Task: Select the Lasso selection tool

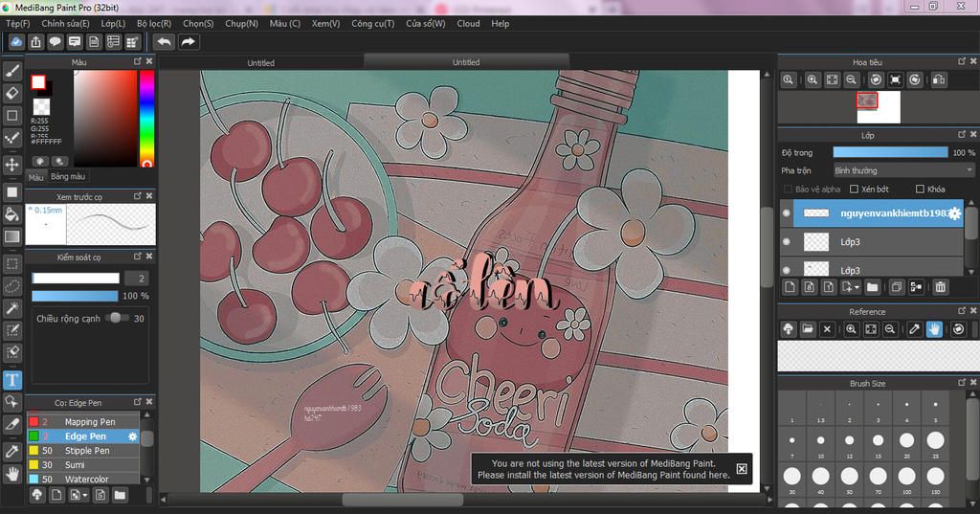Action: [11, 286]
